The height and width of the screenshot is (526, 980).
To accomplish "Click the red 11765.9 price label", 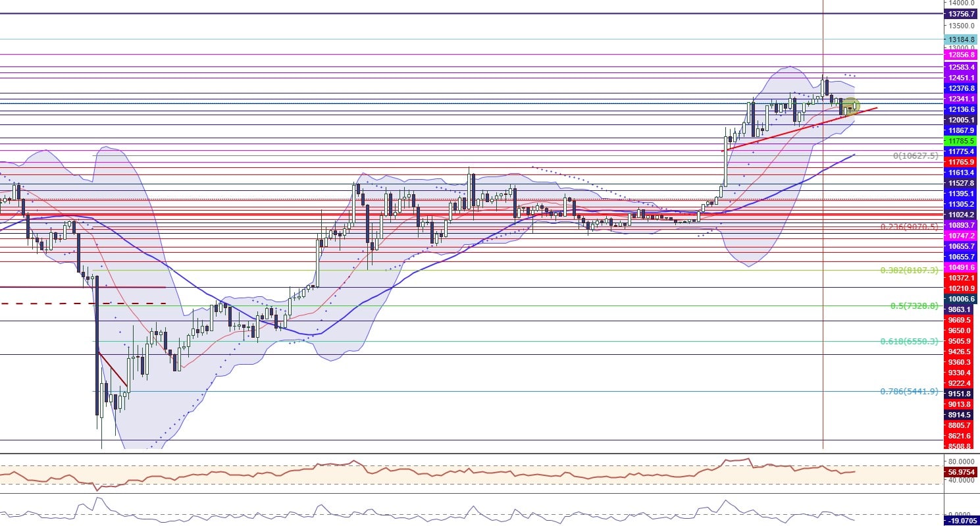I will (962, 162).
